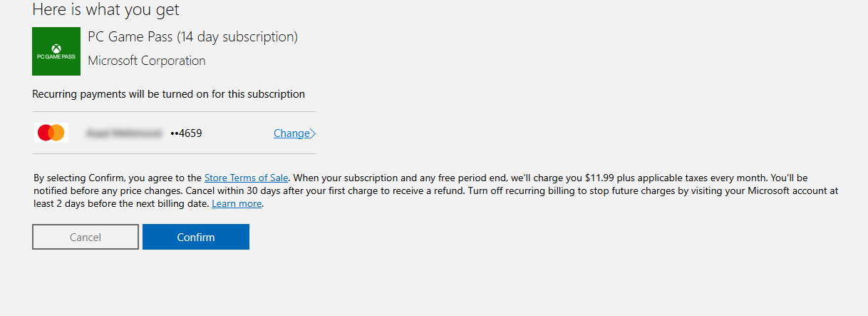This screenshot has height=316, width=868.
Task: Click the Here is what you get heading
Action: coord(105,9)
